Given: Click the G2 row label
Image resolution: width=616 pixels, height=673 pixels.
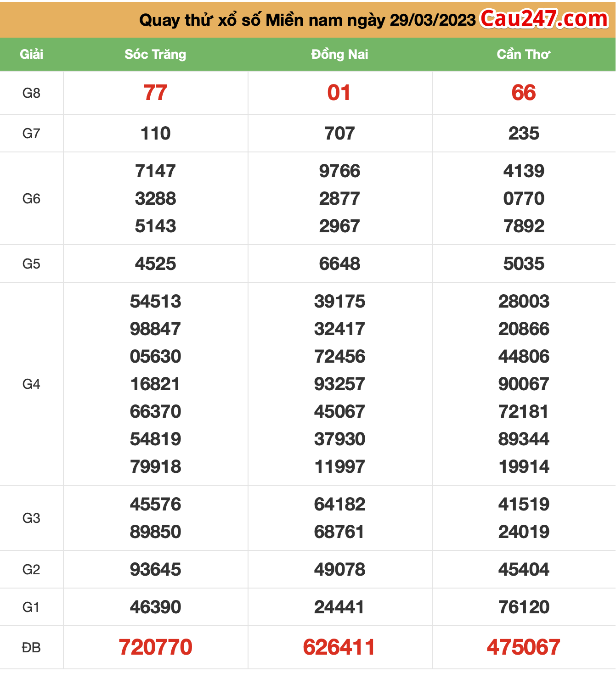Looking at the screenshot, I should click(31, 570).
